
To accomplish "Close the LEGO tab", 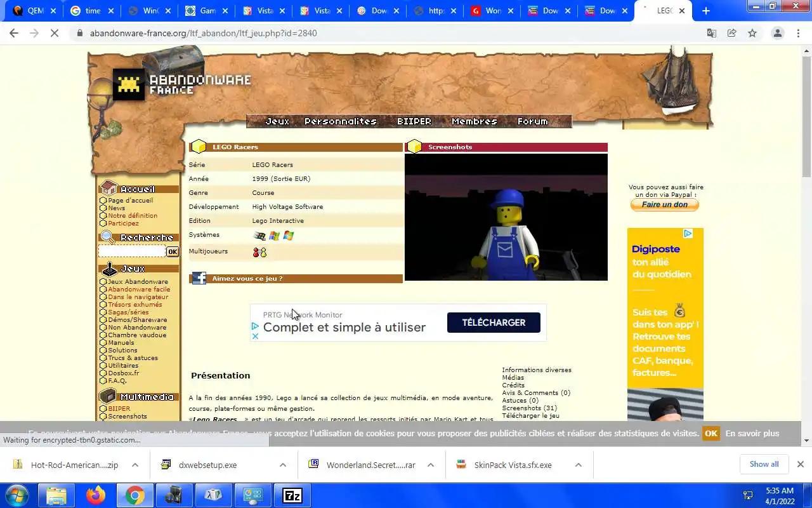I will coord(682,11).
